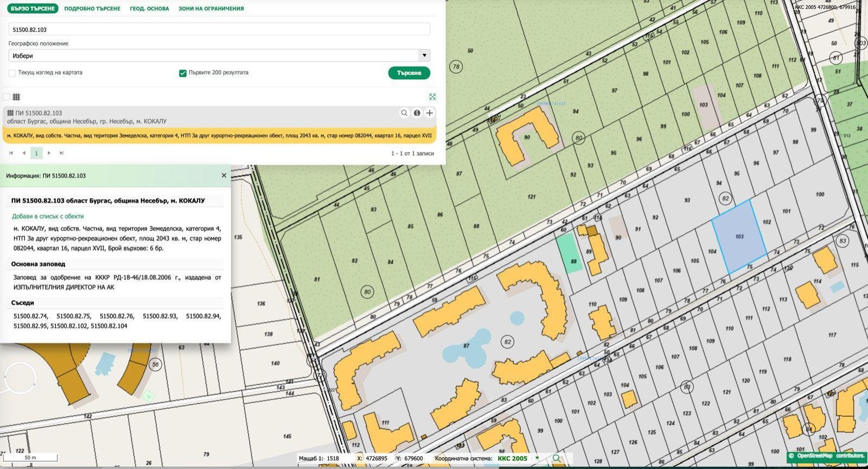This screenshot has height=469, width=868.
Task: Uncheck 'Първите 200 резултата' checkbox
Action: tap(183, 73)
